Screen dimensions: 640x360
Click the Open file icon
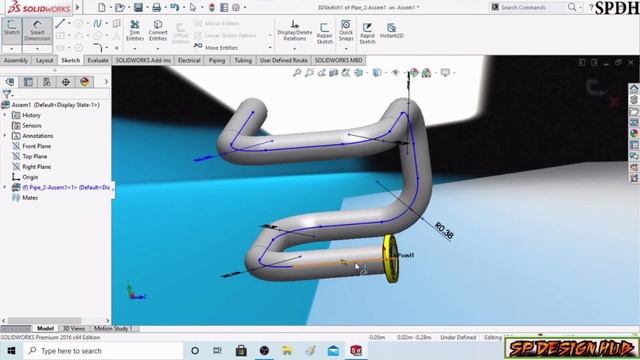click(120, 7)
